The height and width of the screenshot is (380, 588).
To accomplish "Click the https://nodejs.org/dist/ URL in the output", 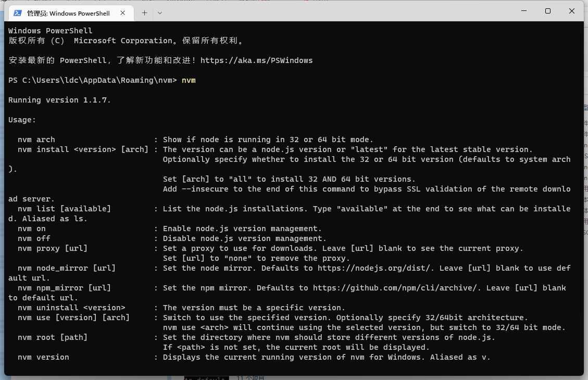I will coord(373,268).
